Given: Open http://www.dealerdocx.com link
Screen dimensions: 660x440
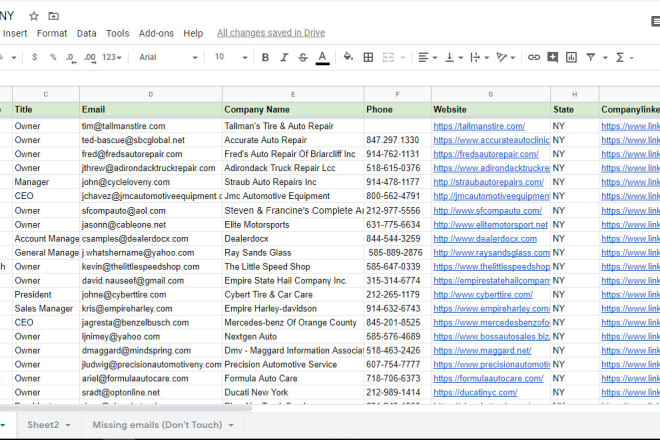Looking at the screenshot, I should pyautogui.click(x=485, y=239).
